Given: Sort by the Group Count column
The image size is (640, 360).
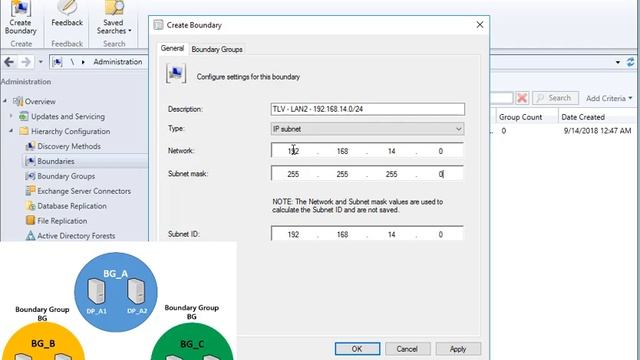Looking at the screenshot, I should [520, 117].
